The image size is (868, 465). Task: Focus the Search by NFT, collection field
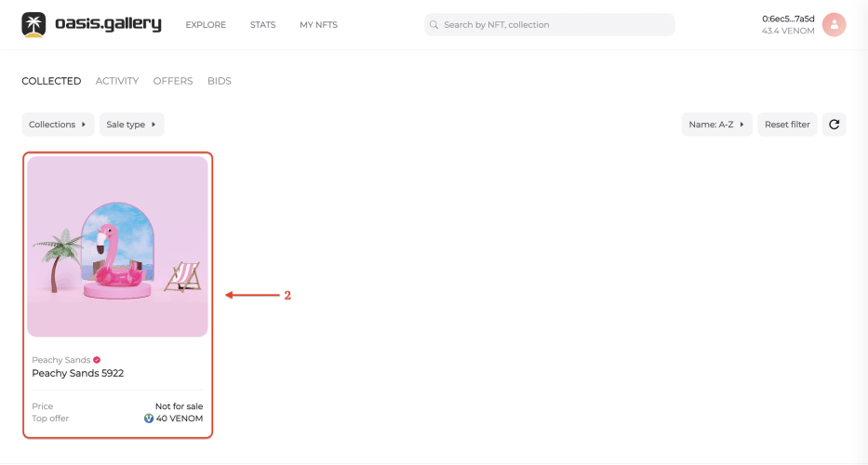pos(549,25)
